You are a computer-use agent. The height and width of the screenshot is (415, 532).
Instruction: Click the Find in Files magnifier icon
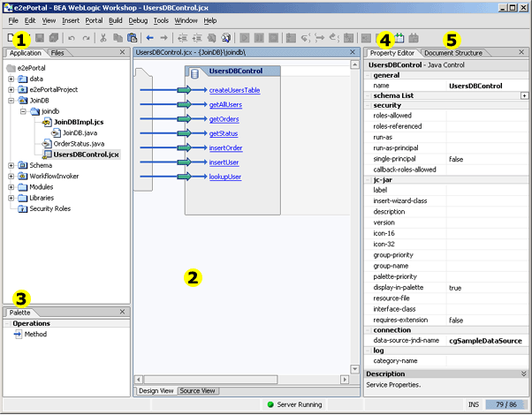[226, 38]
